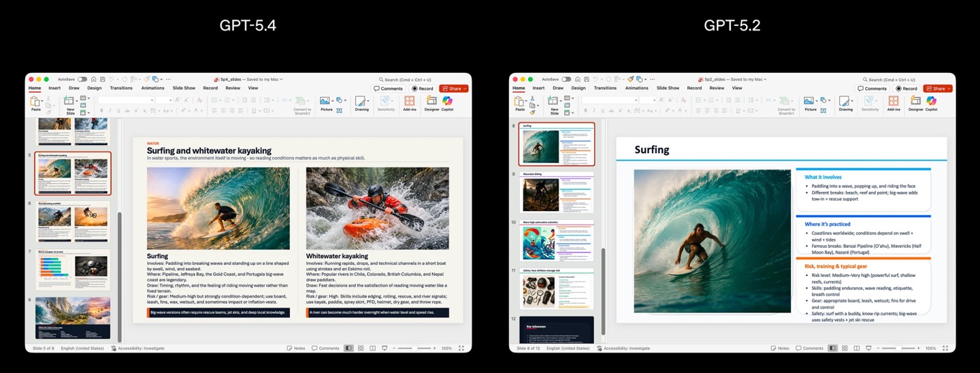Switch to slide sorter view in 5p4_slides

pos(361,348)
